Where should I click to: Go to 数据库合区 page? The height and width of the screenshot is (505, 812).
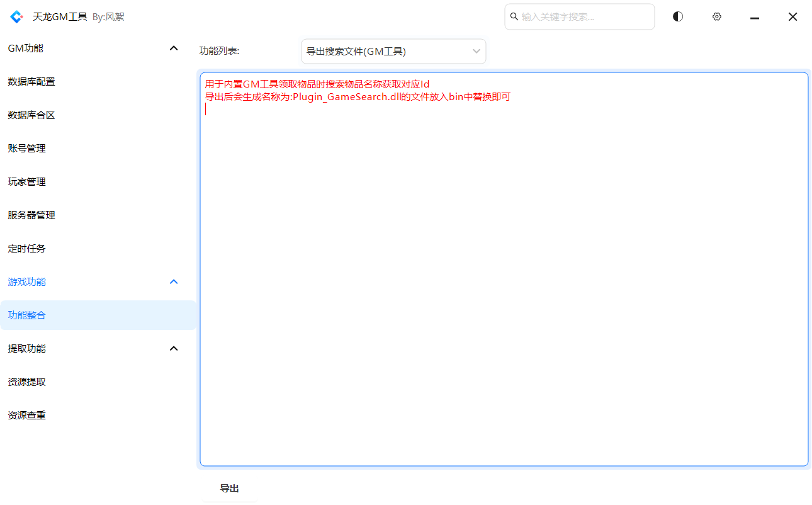pos(31,115)
